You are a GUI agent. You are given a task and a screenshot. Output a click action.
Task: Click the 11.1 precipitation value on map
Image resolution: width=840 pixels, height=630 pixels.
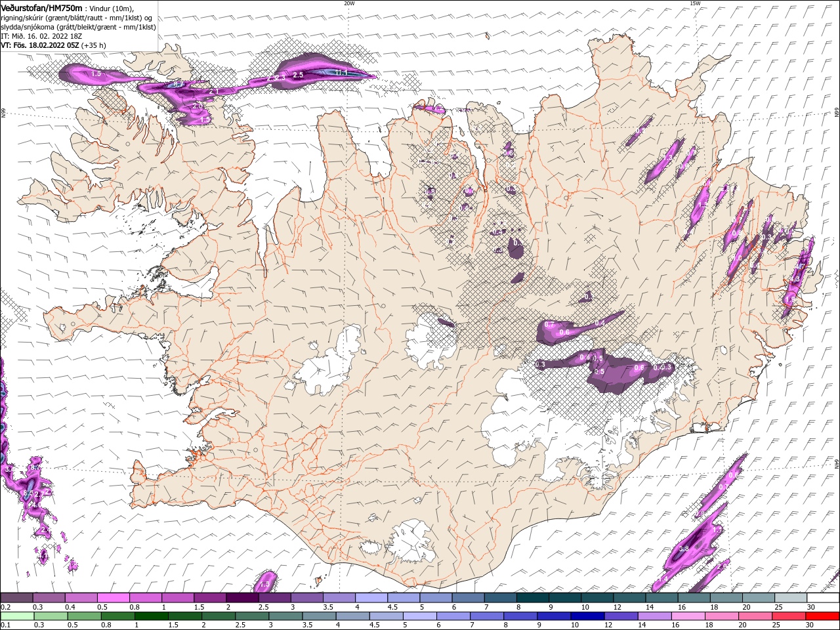[341, 72]
